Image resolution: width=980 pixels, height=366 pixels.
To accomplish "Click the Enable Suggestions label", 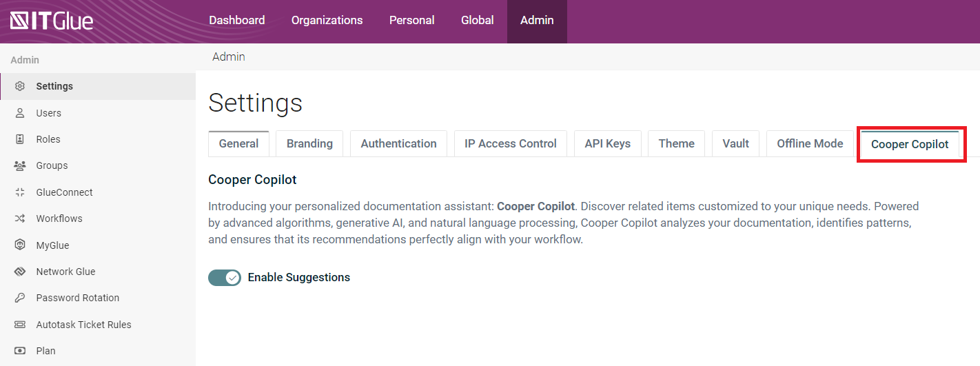I will pos(299,277).
